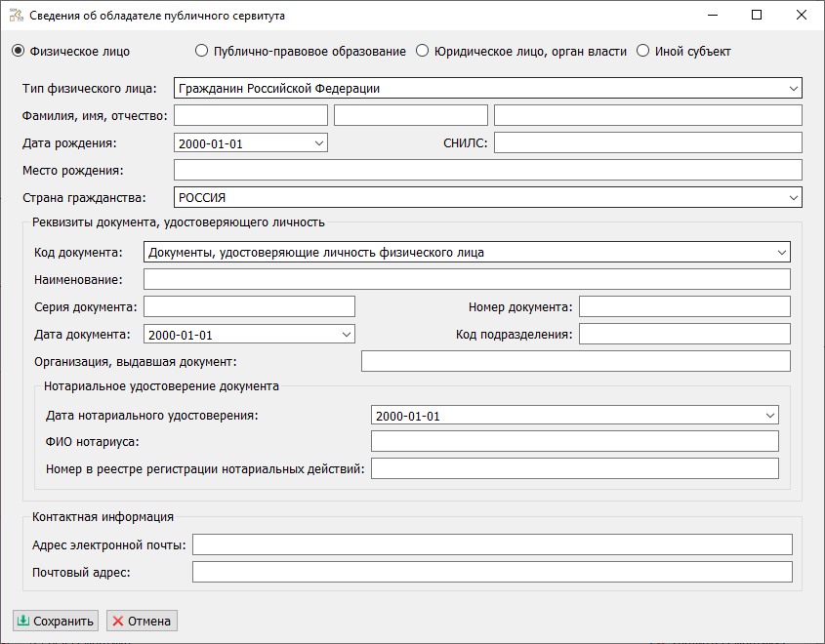This screenshot has height=644, width=825.
Task: Focus the Место рождения text field
Action: (487, 171)
